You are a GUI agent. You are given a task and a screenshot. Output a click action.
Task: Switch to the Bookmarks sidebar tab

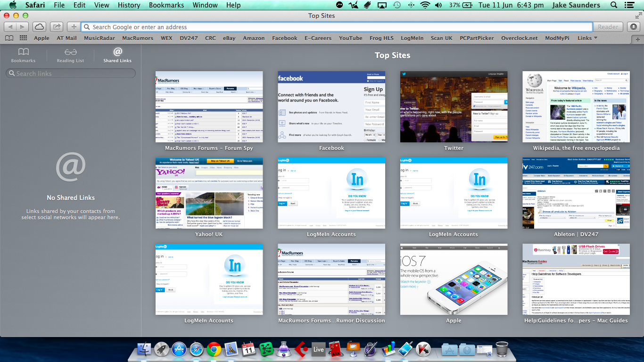[x=23, y=55]
